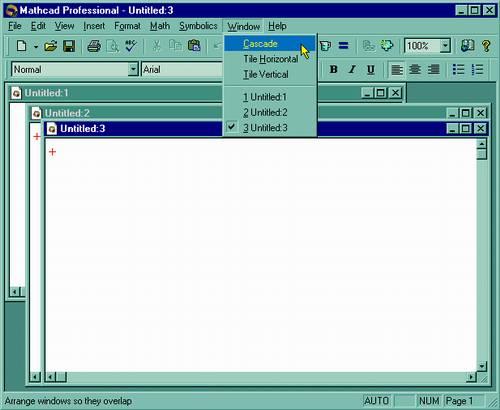Click the Untitled:3 document icon in title bar
Image resolution: width=500 pixels, height=410 pixels.
coord(52,129)
